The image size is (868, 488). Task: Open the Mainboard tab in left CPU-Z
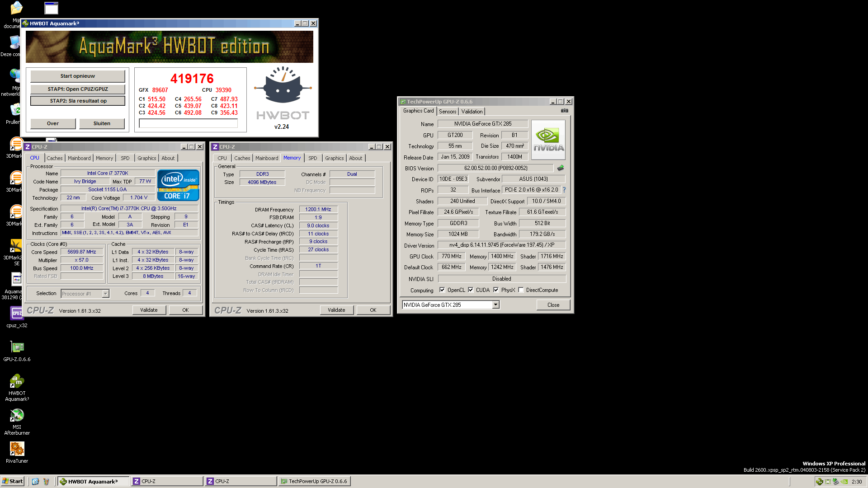coord(79,158)
